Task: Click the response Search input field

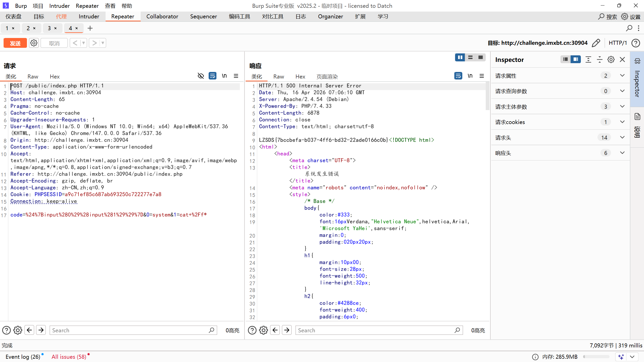Action: [375, 330]
